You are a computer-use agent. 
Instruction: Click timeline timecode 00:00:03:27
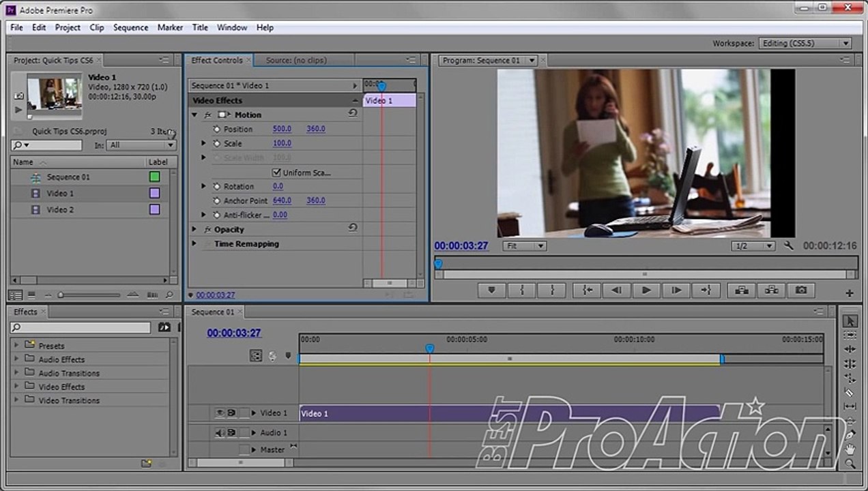234,333
